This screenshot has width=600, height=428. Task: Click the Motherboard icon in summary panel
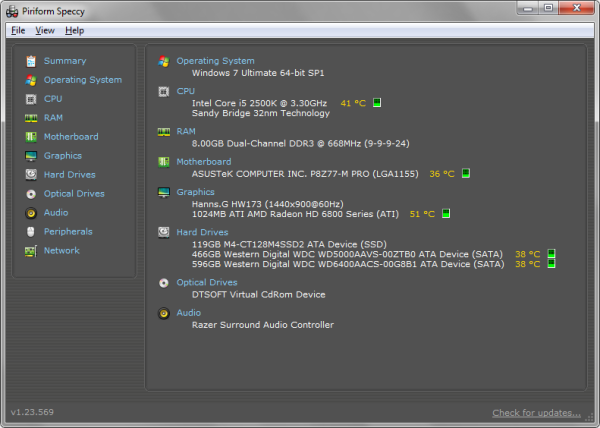pyautogui.click(x=164, y=162)
